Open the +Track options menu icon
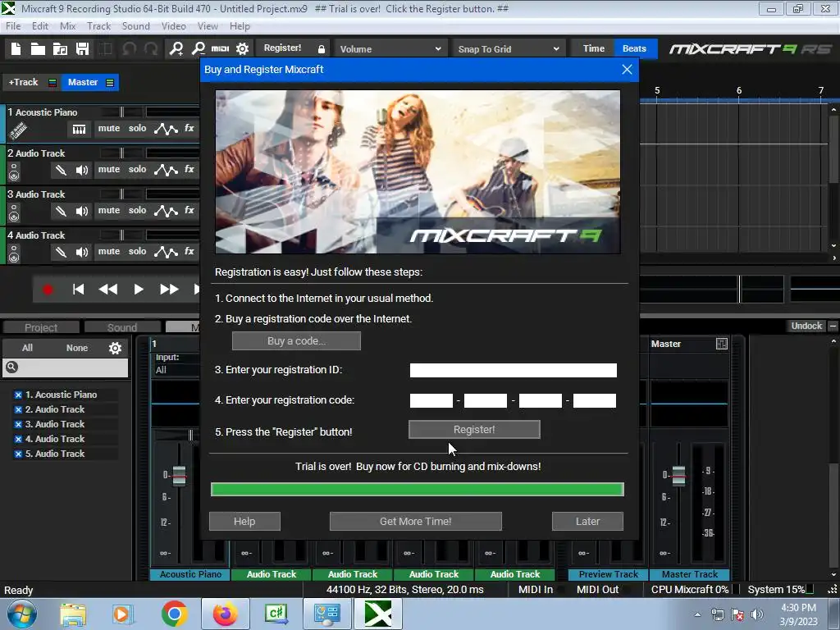 pos(52,83)
